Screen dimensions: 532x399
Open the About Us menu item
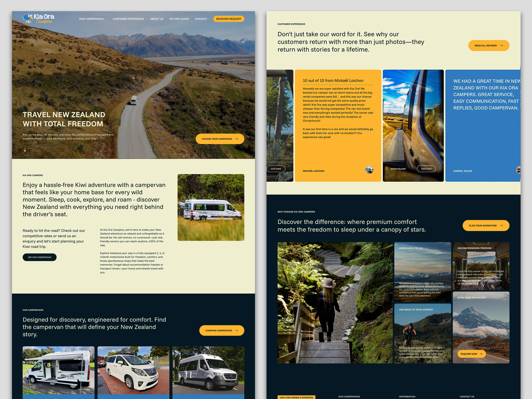pyautogui.click(x=157, y=19)
